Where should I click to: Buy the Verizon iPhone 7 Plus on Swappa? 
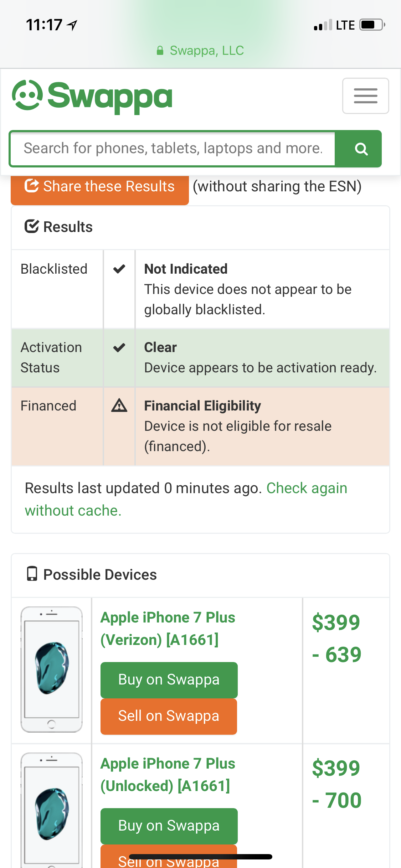[x=169, y=680]
